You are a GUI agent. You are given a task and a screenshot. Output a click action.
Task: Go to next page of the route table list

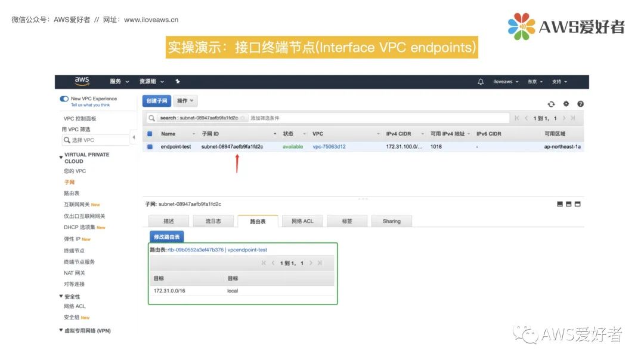pos(311,263)
